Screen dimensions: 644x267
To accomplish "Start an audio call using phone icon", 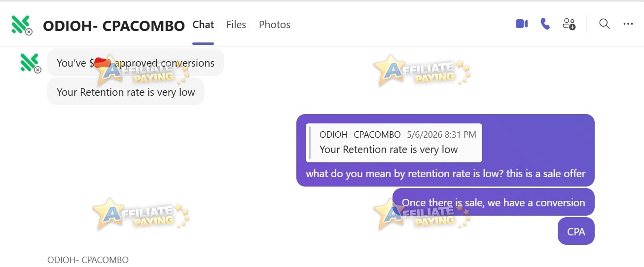I will (x=545, y=24).
